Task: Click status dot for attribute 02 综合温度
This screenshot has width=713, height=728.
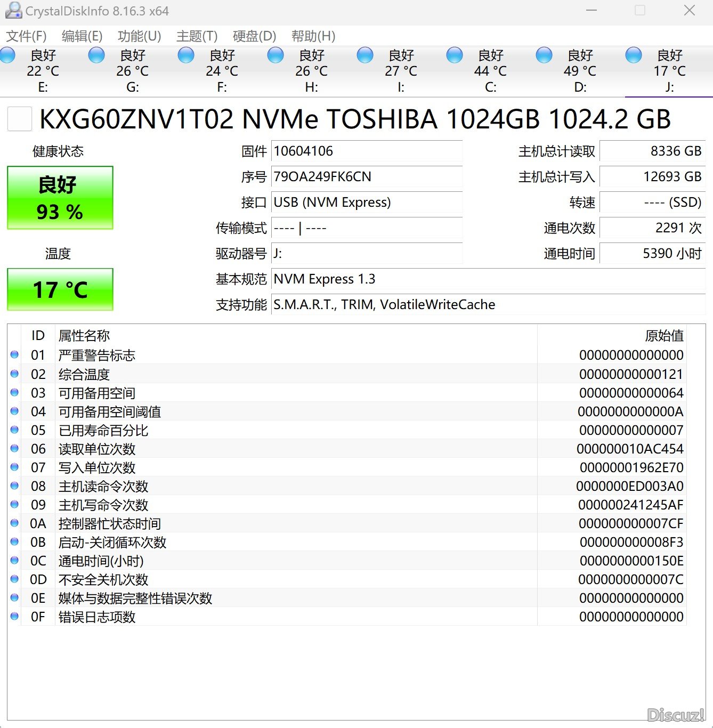Action: pos(14,374)
